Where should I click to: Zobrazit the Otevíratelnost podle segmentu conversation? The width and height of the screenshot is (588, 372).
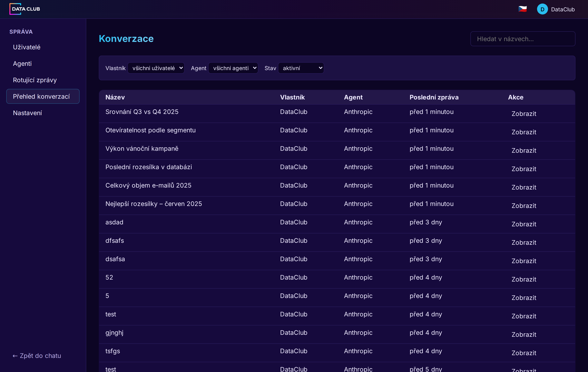524,132
